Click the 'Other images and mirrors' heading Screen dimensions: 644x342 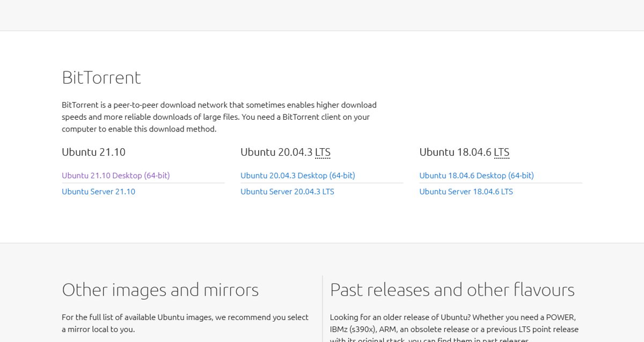[160, 290]
